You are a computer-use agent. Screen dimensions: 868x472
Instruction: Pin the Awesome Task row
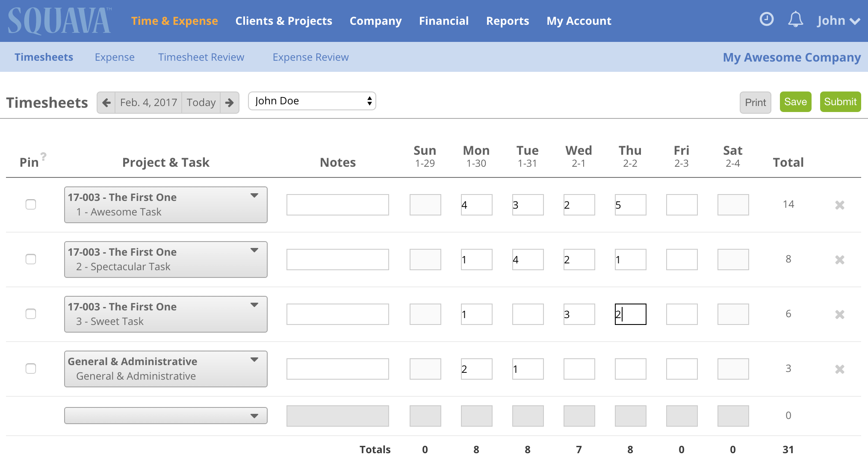click(30, 204)
